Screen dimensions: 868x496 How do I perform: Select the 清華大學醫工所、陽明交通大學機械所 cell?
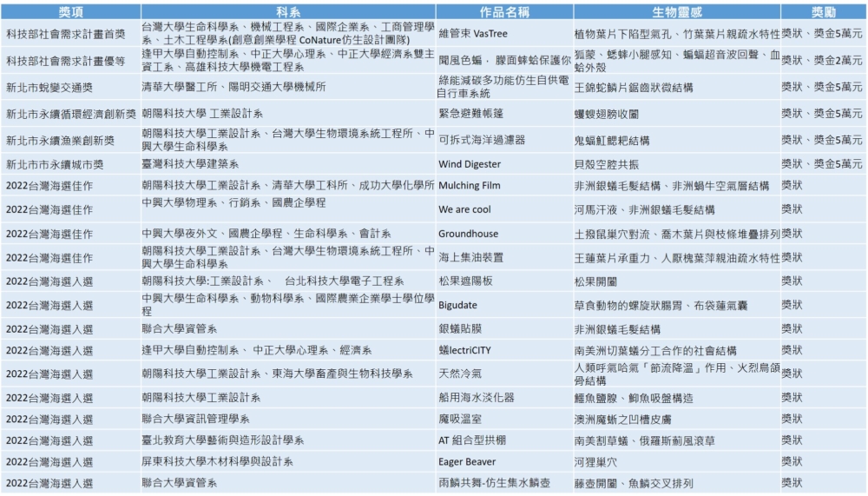pyautogui.click(x=288, y=87)
